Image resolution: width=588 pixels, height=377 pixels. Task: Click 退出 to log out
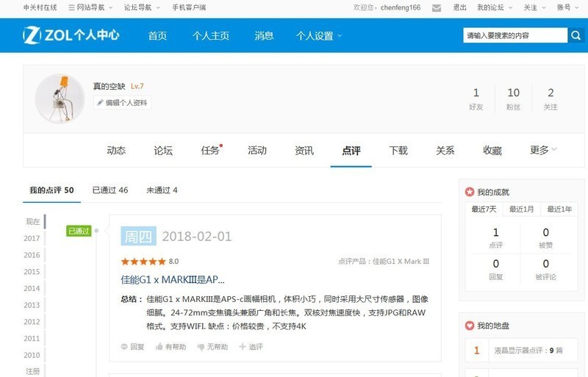[460, 7]
